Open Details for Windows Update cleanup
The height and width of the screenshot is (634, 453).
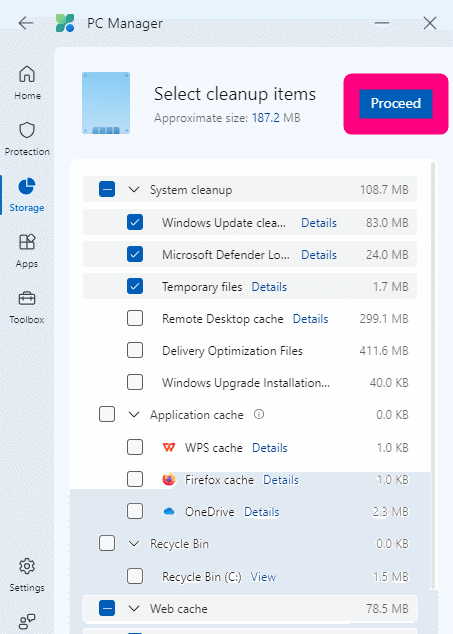[x=319, y=223]
